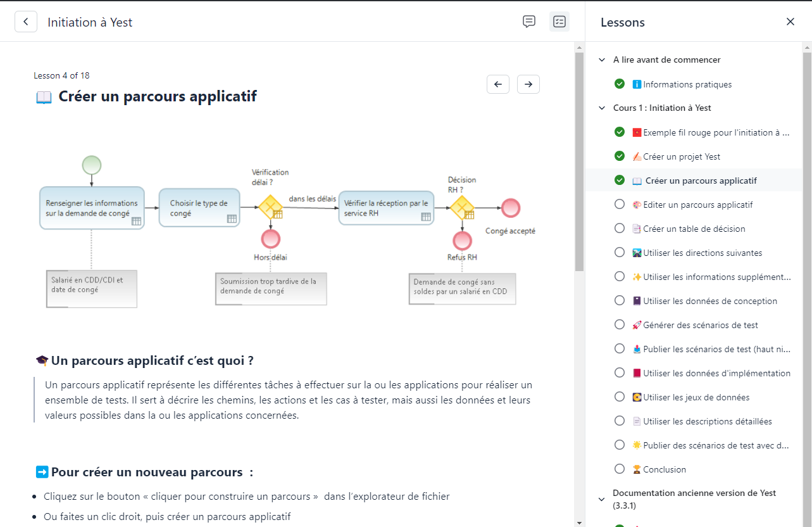
Task: Collapse Cours 1 : Initiation à Yest section
Action: point(601,108)
